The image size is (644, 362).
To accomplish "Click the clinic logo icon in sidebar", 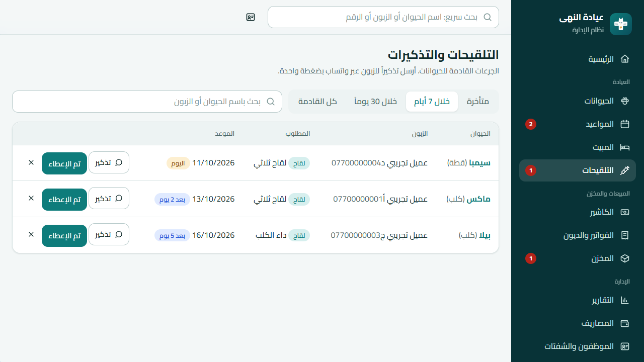I will pos(620,24).
